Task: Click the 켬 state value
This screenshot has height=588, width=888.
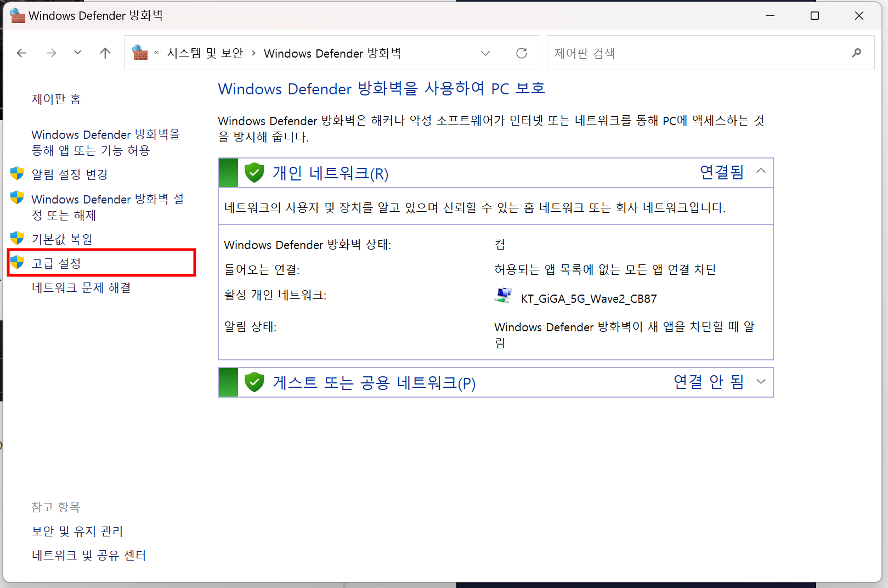Action: (500, 245)
